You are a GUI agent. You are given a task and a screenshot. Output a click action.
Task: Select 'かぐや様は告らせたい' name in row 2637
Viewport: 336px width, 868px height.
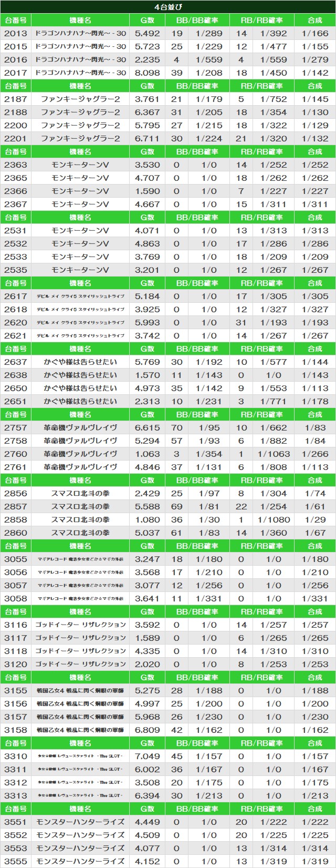pos(80,362)
